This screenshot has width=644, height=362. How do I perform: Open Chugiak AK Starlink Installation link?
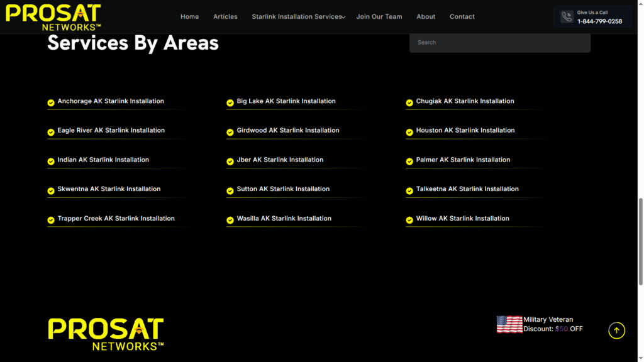(465, 101)
